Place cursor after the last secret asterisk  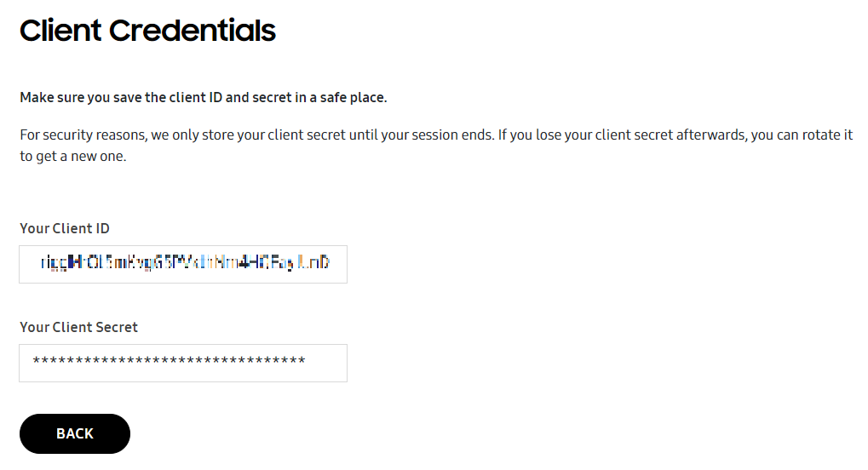click(x=307, y=362)
